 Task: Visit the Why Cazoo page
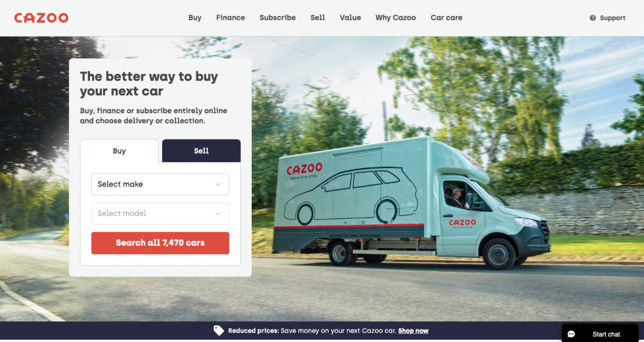(395, 18)
